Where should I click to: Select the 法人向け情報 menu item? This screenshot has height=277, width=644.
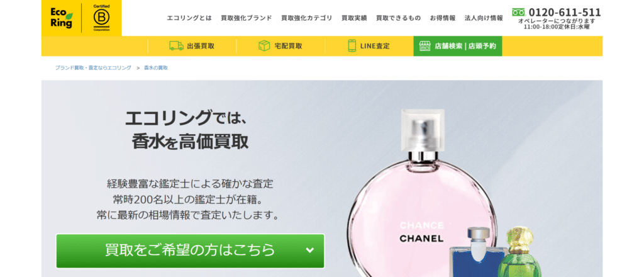click(x=484, y=18)
